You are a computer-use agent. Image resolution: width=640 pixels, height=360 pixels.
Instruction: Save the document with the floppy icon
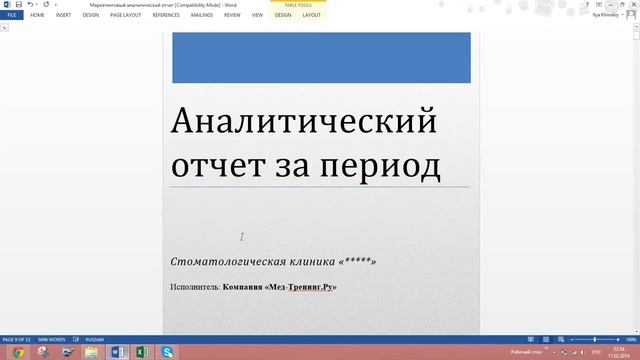click(19, 4)
